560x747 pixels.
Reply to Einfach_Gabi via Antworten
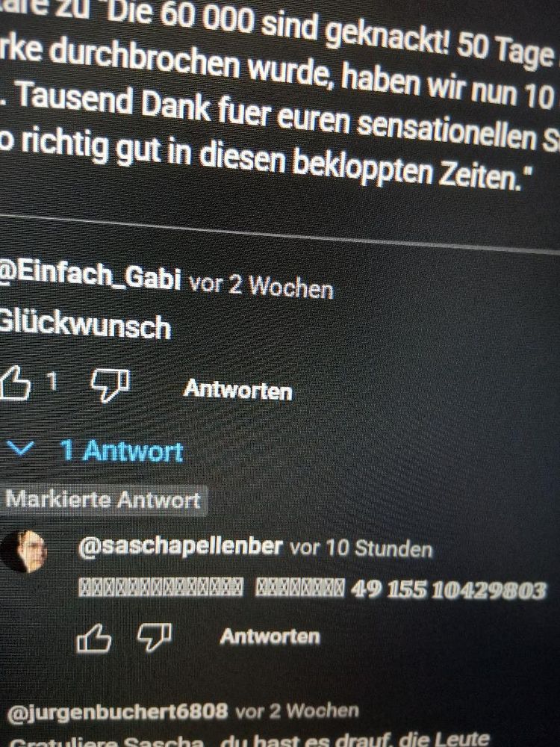(x=238, y=390)
